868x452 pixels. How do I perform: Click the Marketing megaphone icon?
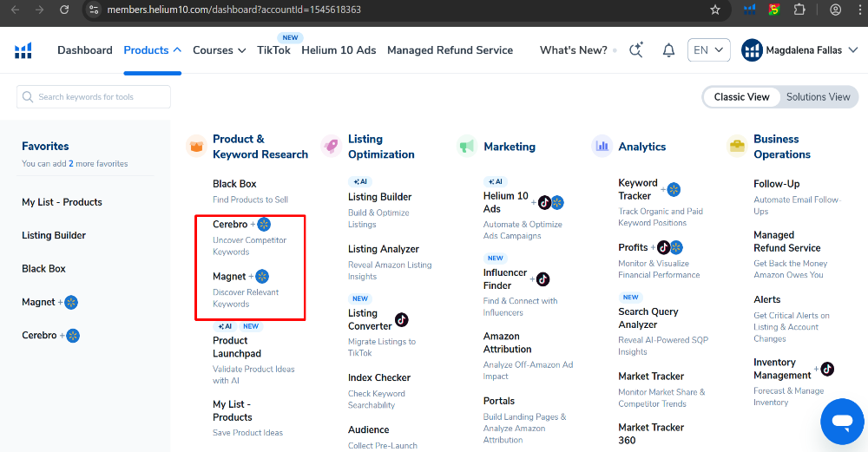[x=467, y=147]
